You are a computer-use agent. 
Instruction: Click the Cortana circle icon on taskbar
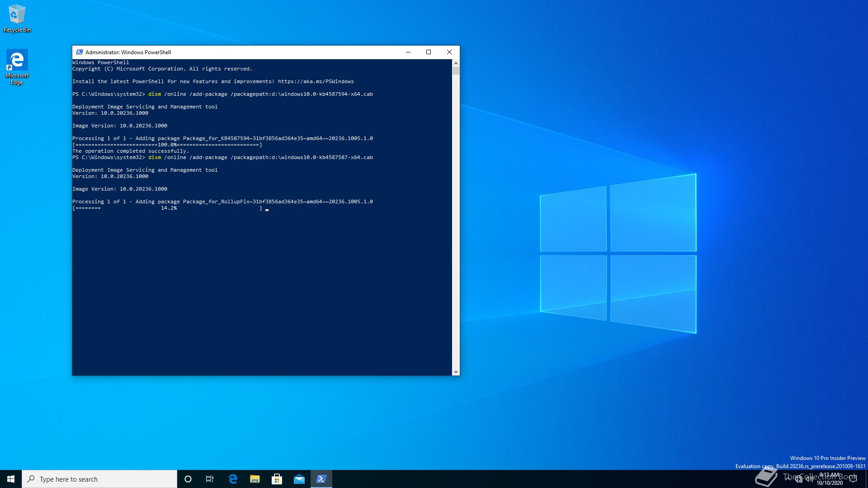click(188, 479)
